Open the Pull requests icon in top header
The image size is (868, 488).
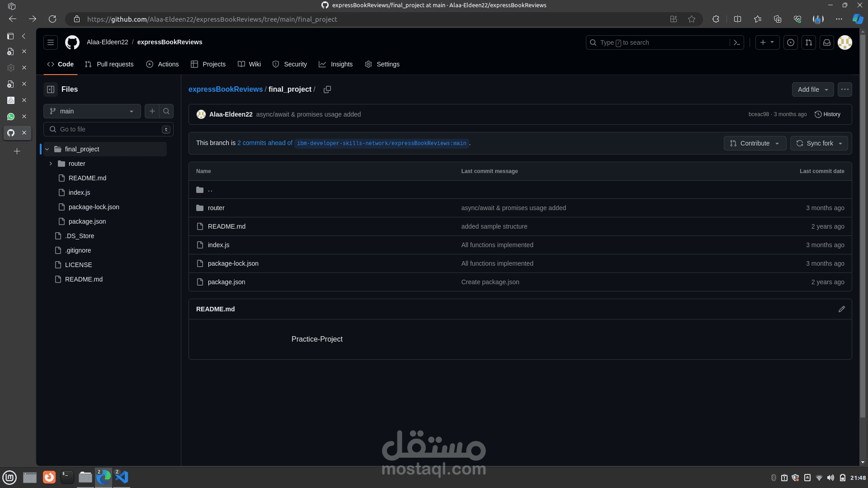tap(809, 42)
